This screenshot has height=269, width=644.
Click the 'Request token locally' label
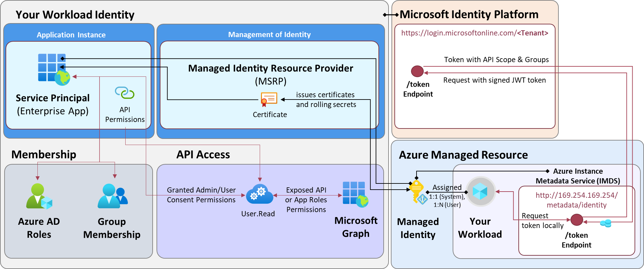pyautogui.click(x=542, y=221)
